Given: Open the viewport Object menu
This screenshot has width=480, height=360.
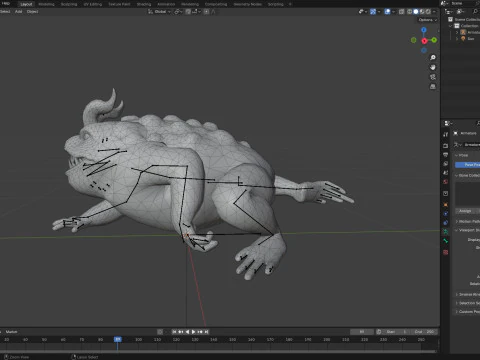Looking at the screenshot, I should click(x=32, y=11).
